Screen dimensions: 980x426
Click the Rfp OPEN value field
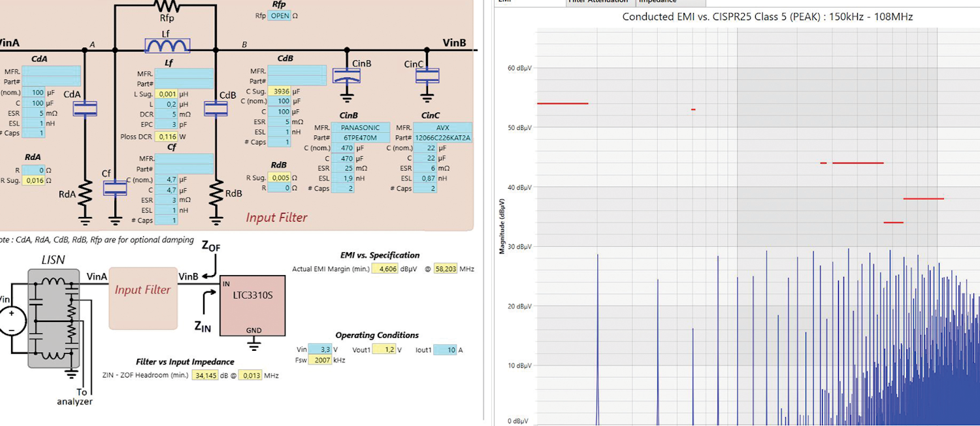point(280,16)
